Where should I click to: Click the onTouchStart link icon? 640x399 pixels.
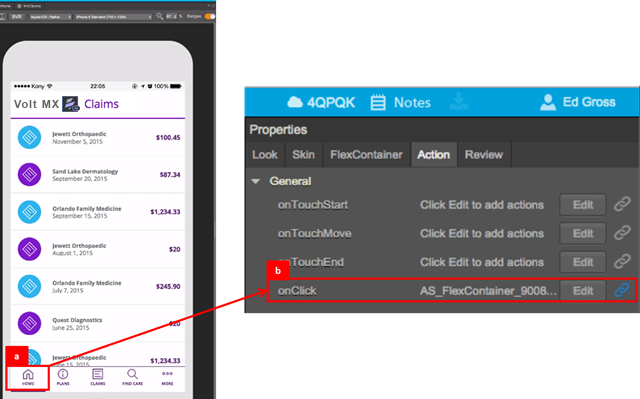point(622,204)
